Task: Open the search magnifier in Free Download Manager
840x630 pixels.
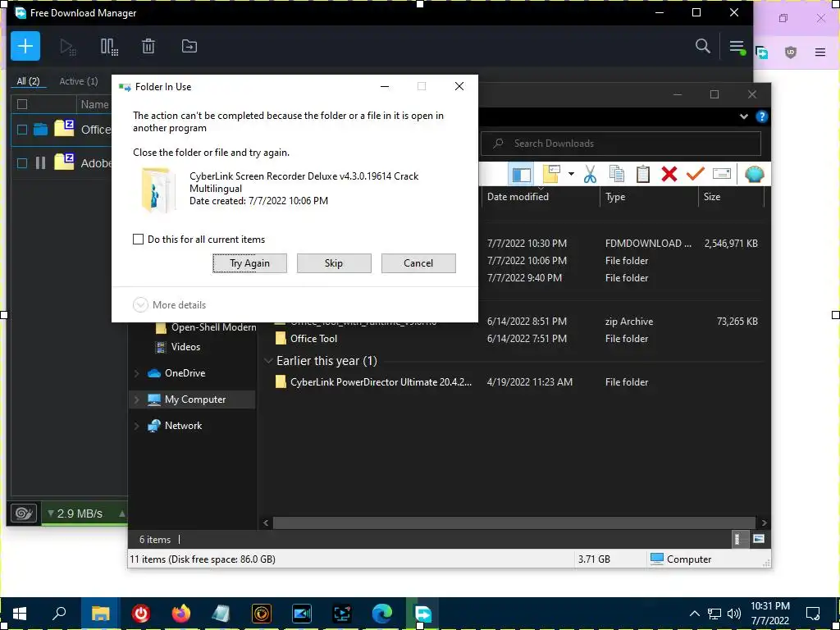Action: [x=702, y=46]
